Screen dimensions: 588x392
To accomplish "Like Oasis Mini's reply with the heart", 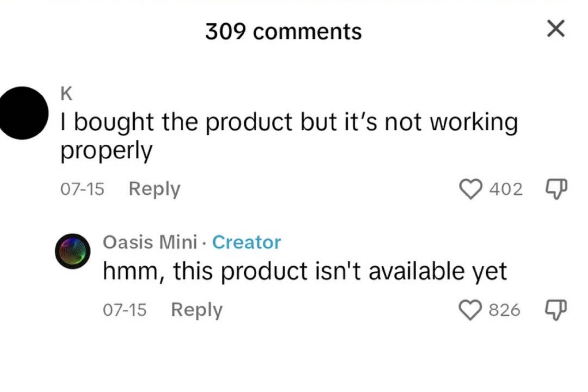I will [x=470, y=310].
